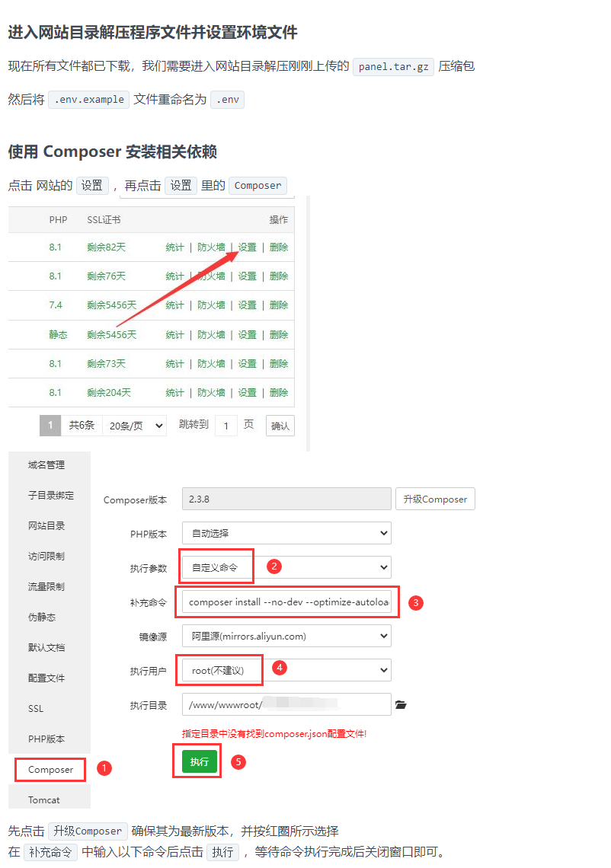This screenshot has height=868, width=611.
Task: Click the 7.4 PHP version link
Action: 56,305
